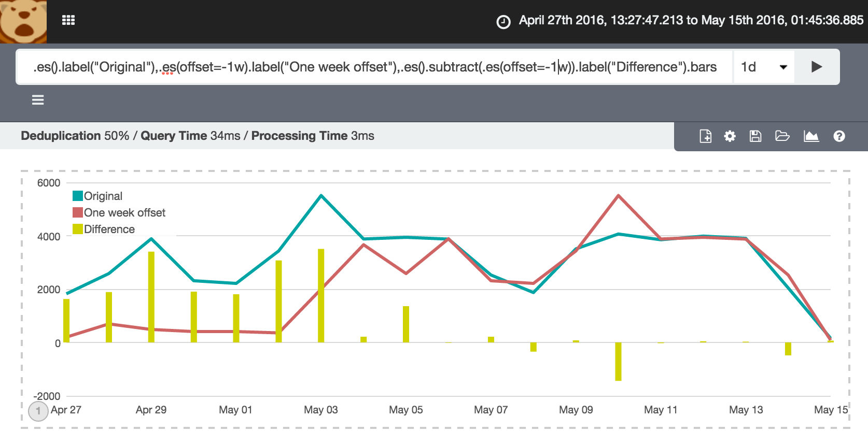868x431 pixels.
Task: Open the 1d interval dropdown
Action: (764, 67)
